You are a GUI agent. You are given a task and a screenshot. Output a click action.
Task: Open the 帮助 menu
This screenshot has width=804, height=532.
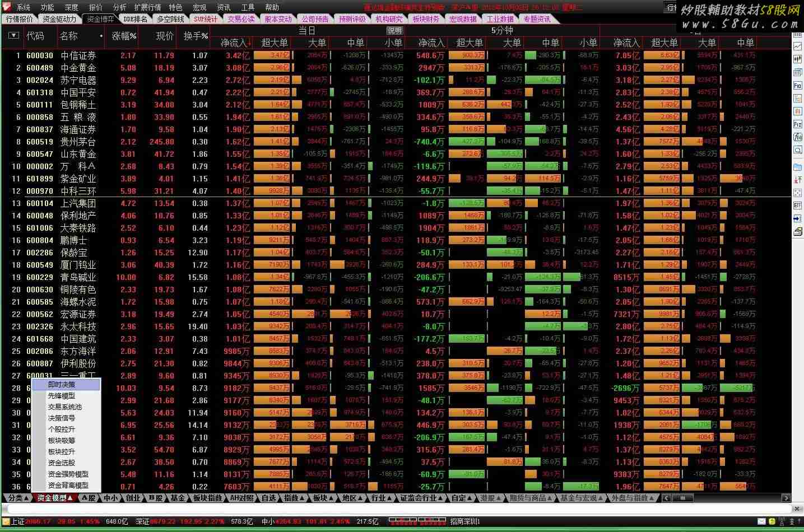272,7
